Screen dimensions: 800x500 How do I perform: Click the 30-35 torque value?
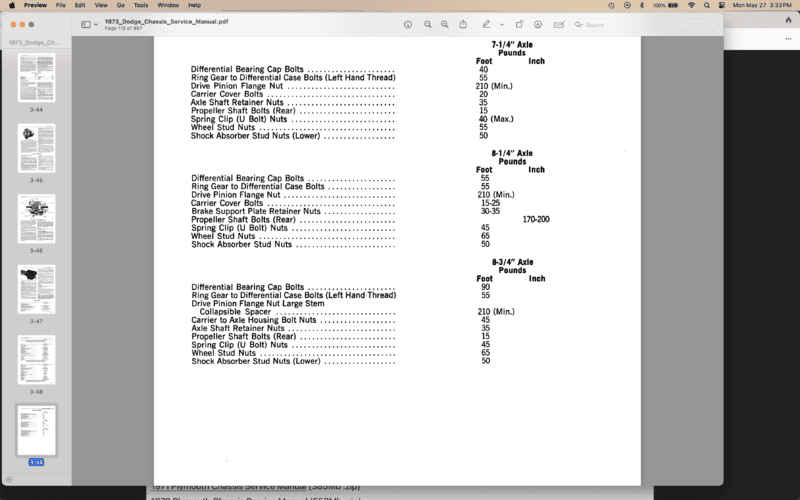coord(490,211)
